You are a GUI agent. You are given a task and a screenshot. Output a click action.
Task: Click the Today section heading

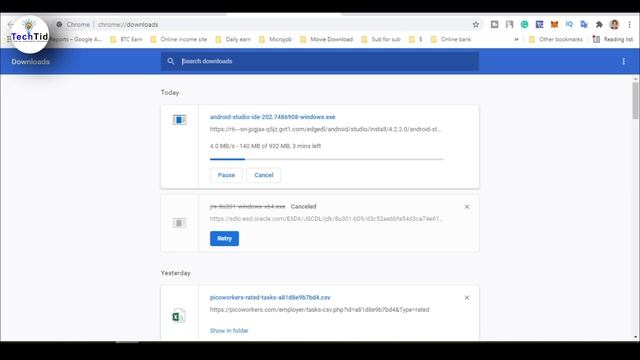coord(170,93)
